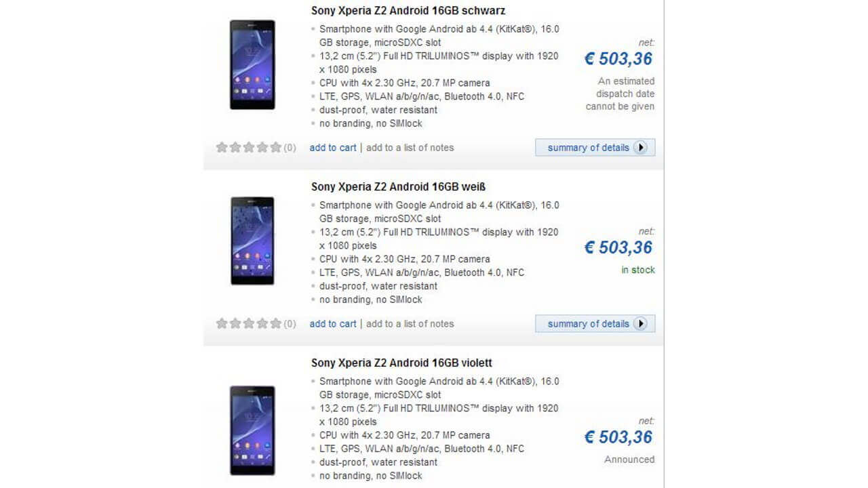The image size is (868, 488).
Task: Add the weiß Xperia Z2 to cart
Action: [x=332, y=323]
